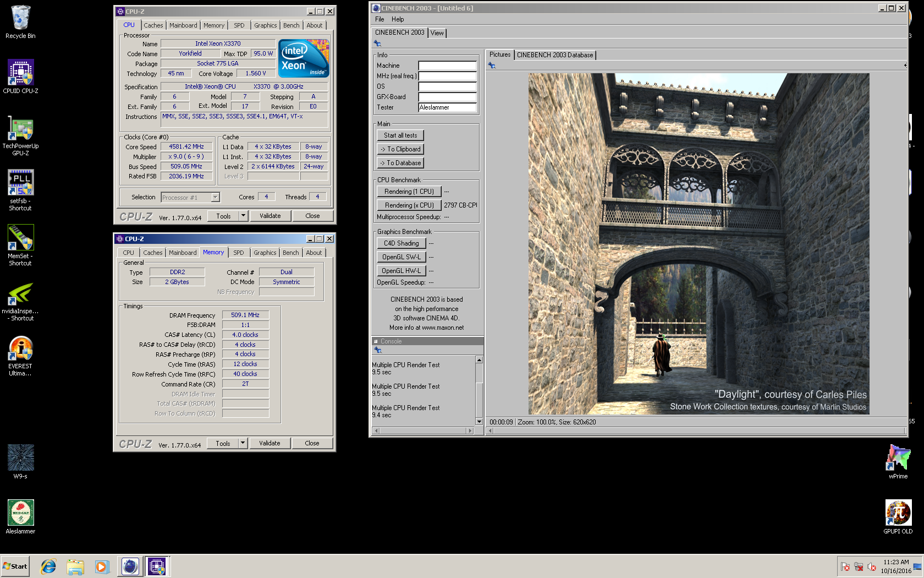924x578 pixels.
Task: Open the Help menu in CINEBENCH
Action: (398, 19)
